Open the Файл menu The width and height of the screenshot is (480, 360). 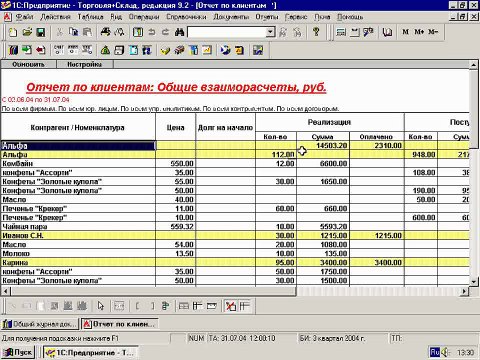(24, 17)
